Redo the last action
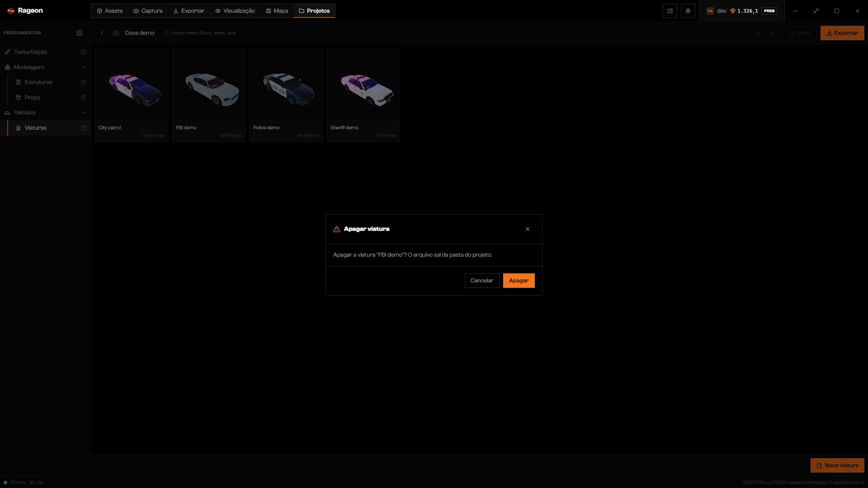This screenshot has height=488, width=868. pos(772,33)
